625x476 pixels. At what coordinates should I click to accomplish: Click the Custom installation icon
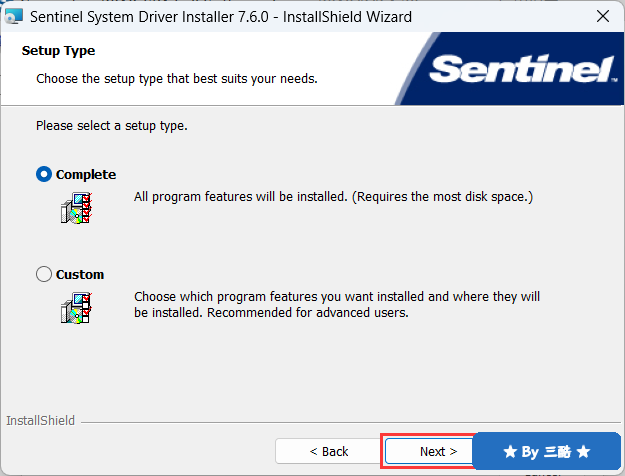coord(77,308)
